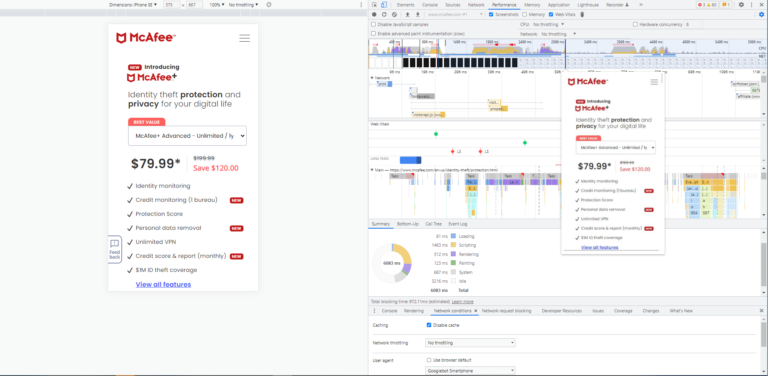Click the reload and profile icon
768x376 pixels.
coord(384,14)
